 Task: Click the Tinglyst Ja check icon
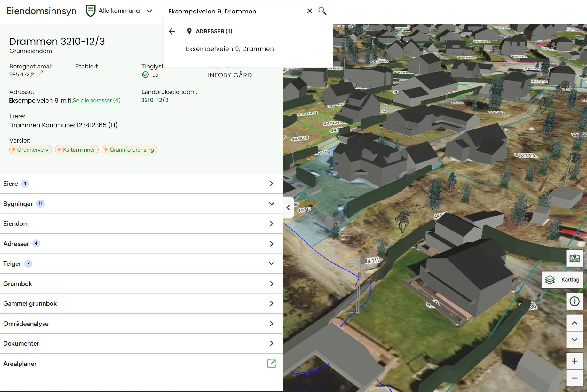(145, 75)
